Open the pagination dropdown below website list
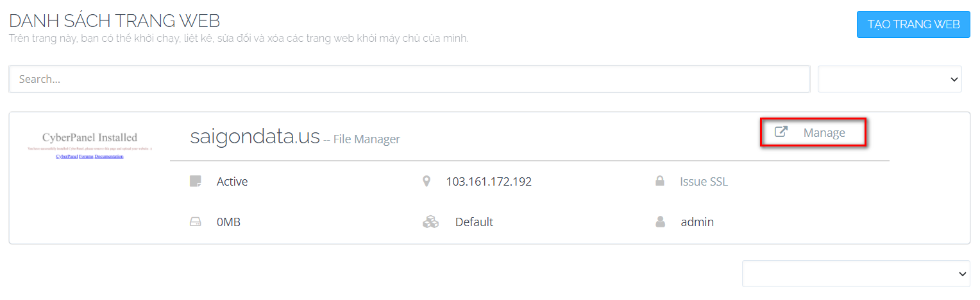 pos(856,274)
